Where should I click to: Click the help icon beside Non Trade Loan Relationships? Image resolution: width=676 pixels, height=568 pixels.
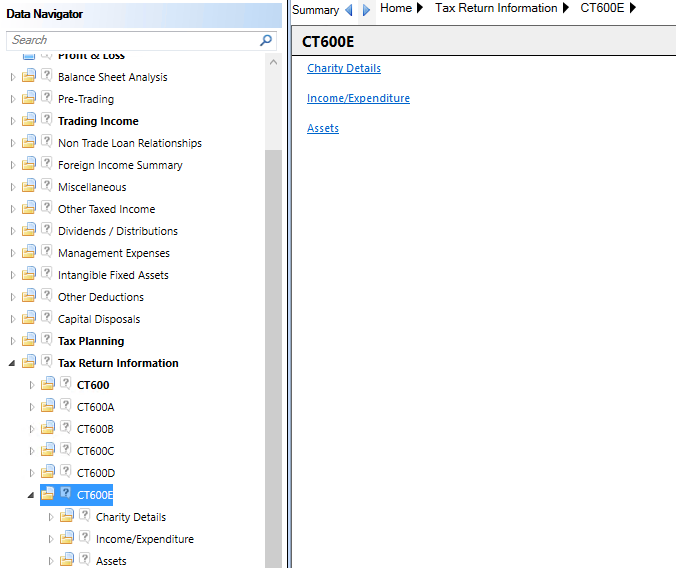click(x=47, y=141)
